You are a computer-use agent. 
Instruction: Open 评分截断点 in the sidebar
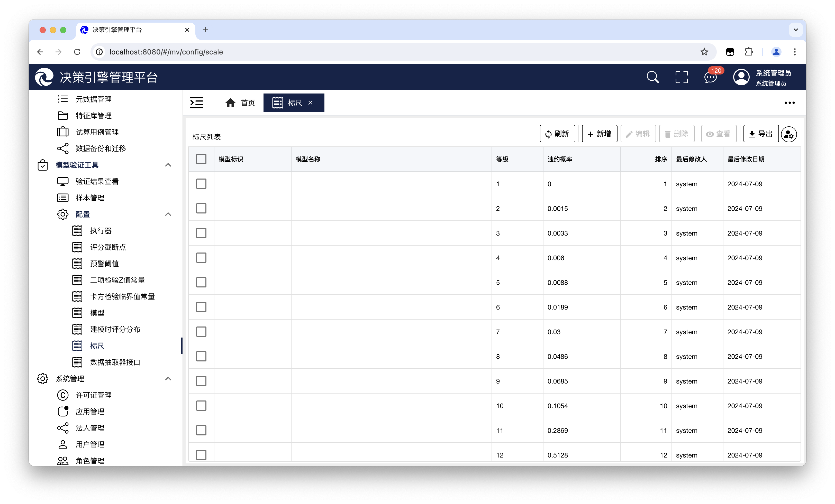click(x=108, y=247)
